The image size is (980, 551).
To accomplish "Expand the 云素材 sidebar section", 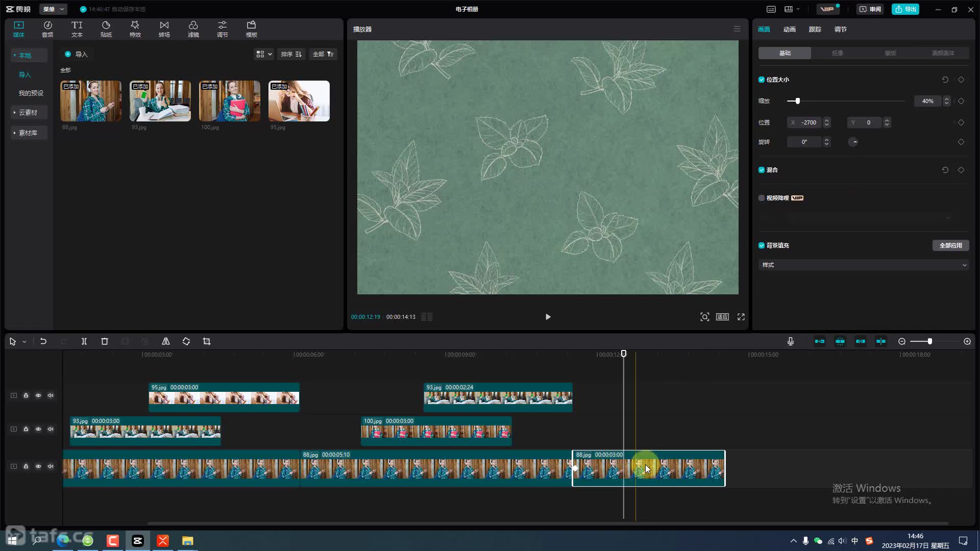I will coord(29,112).
